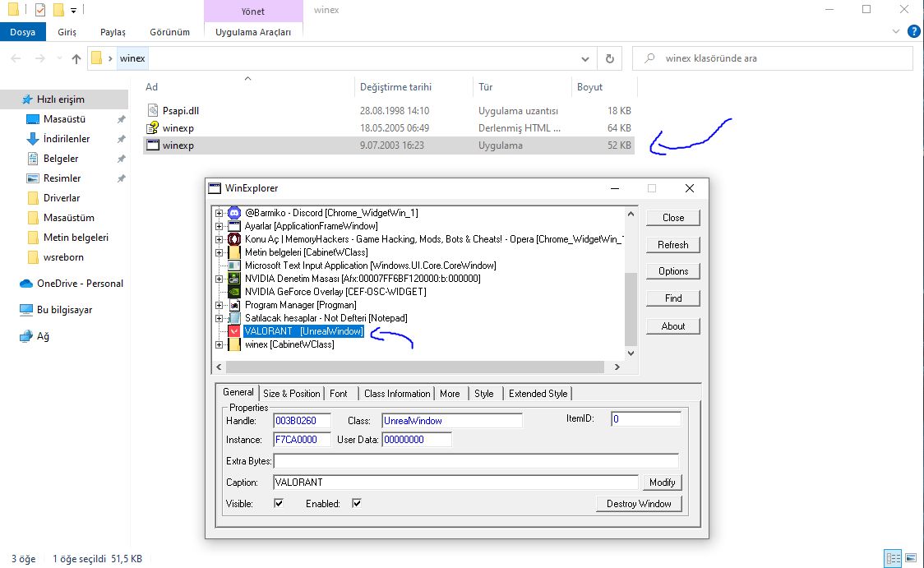Expand the Satılacak hesaplar Notepad node
924x568 pixels.
(x=219, y=318)
